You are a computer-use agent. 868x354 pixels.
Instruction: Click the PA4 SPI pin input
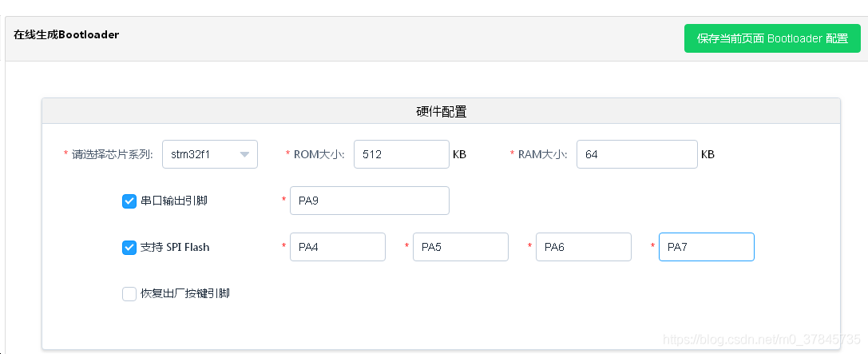337,248
